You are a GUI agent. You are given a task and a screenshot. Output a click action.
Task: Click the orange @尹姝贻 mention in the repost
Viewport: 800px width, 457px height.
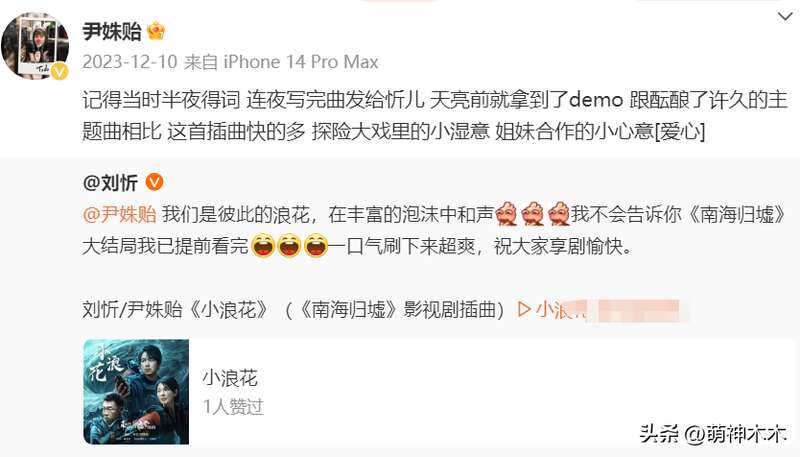click(x=119, y=214)
